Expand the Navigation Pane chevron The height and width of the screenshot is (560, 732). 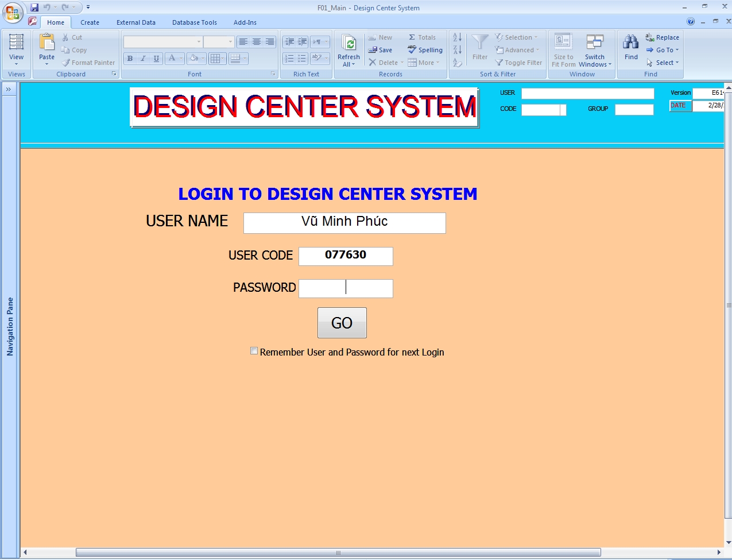point(9,90)
